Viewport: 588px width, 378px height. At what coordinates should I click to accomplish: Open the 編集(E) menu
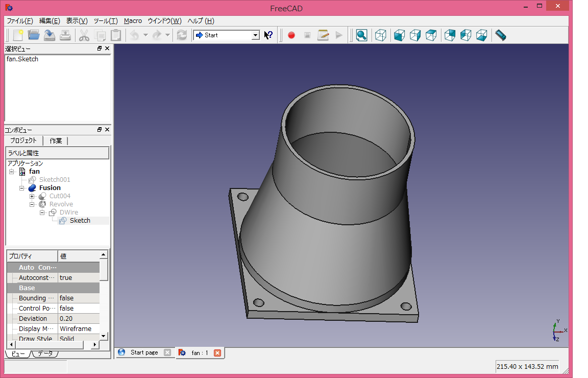pos(50,21)
